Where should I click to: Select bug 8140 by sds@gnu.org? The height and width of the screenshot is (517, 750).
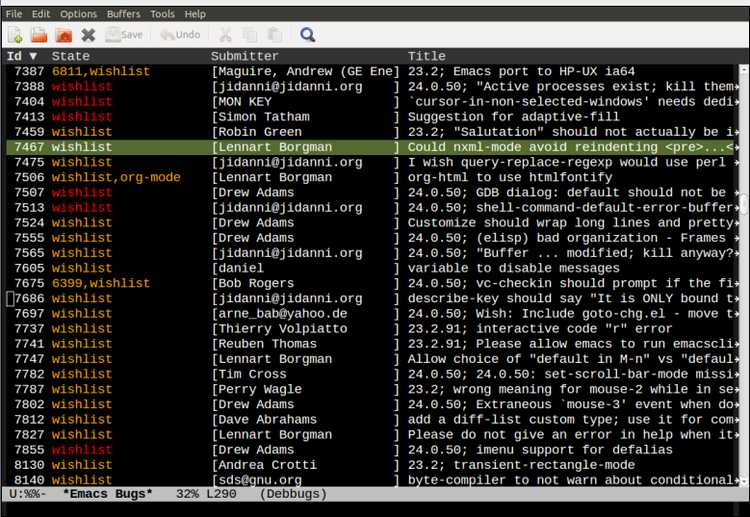(372, 480)
